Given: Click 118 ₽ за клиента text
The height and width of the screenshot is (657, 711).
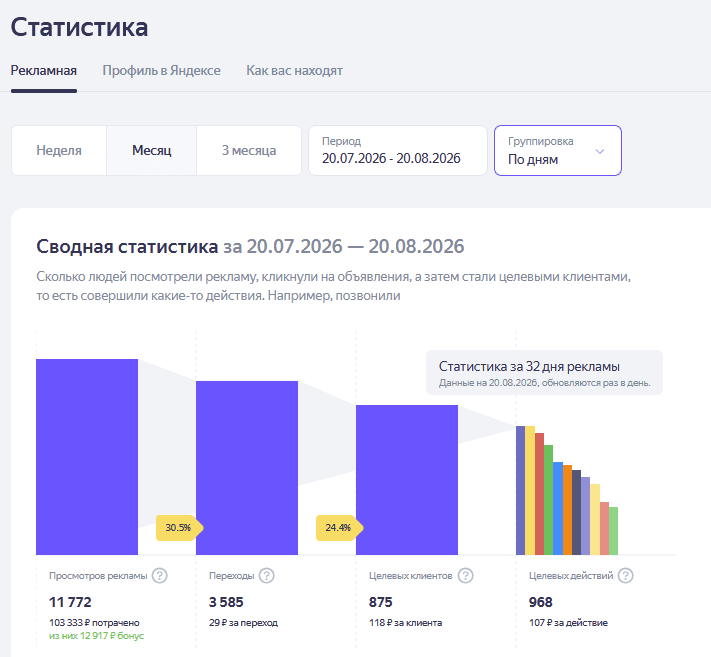Looking at the screenshot, I should click(x=405, y=623).
